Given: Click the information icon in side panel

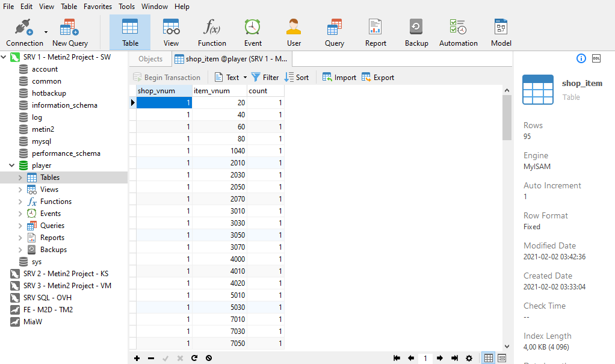Looking at the screenshot, I should click(x=581, y=58).
